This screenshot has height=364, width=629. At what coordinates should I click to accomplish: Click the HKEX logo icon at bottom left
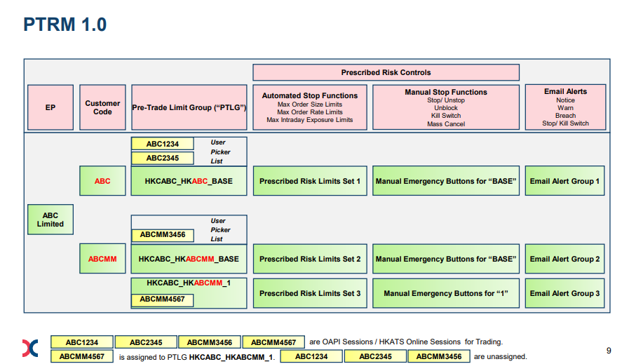(x=30, y=348)
